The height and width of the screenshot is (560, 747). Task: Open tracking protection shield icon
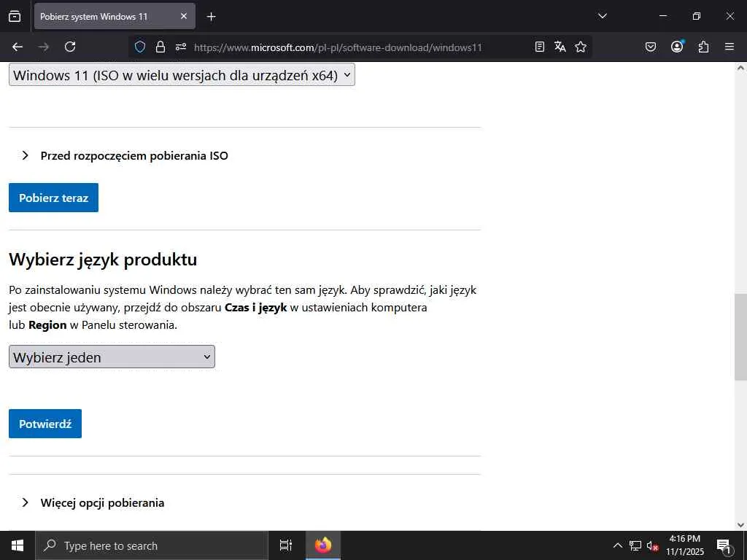pos(139,47)
